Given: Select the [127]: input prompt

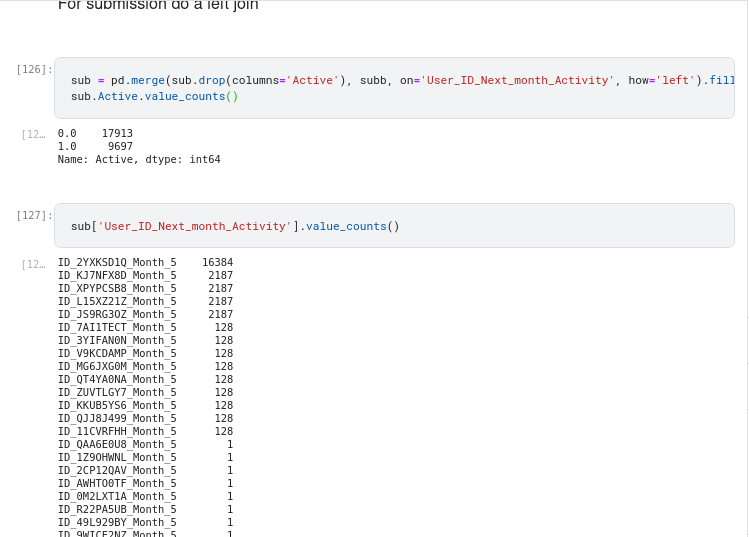Looking at the screenshot, I should tap(34, 215).
